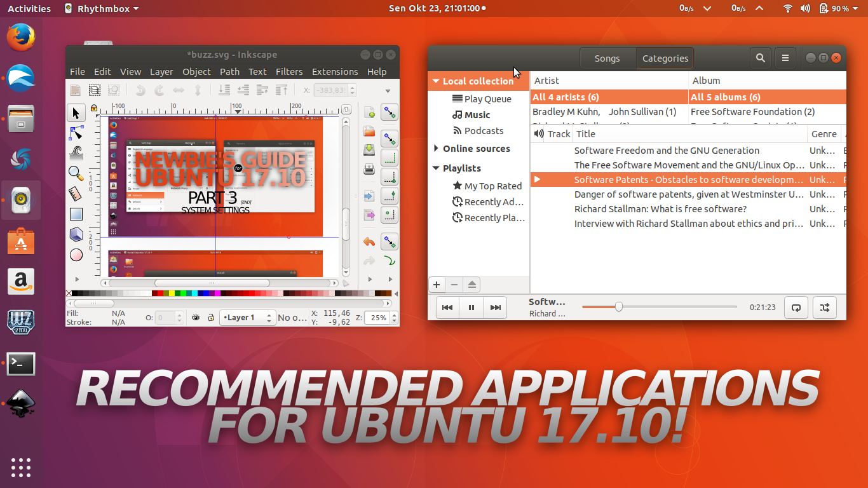Open the Object menu in Inkscape
Screen dimensions: 868x488
[196, 72]
